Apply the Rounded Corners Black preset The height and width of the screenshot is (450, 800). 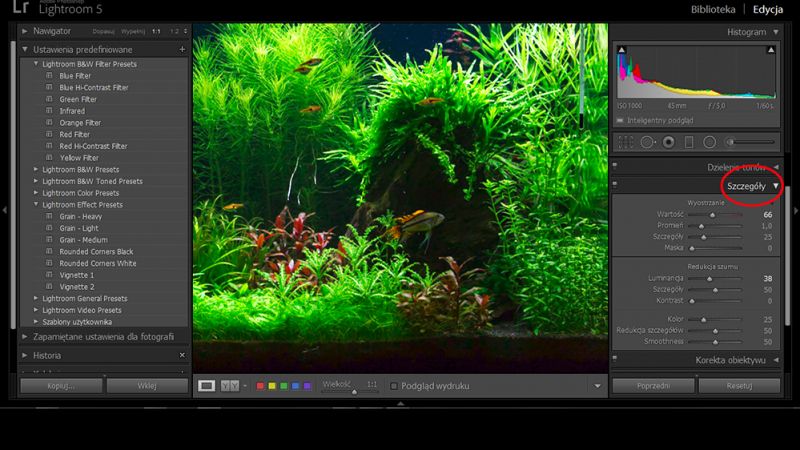tap(96, 252)
